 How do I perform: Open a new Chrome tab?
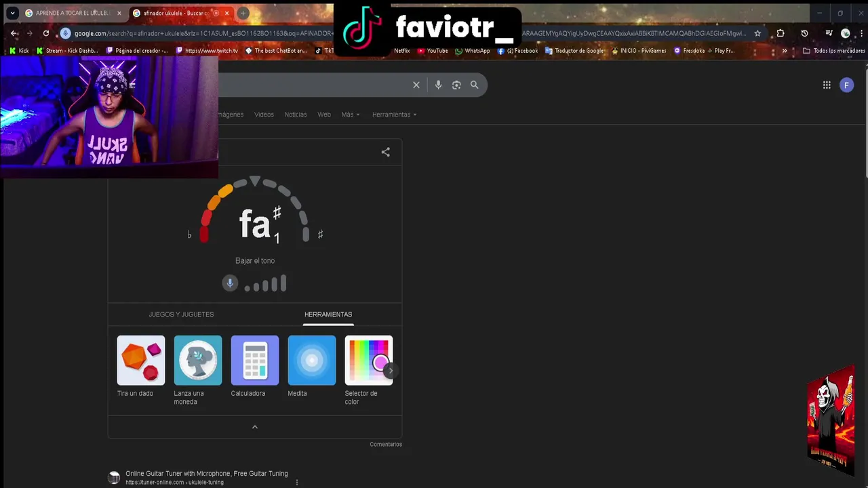tap(243, 13)
